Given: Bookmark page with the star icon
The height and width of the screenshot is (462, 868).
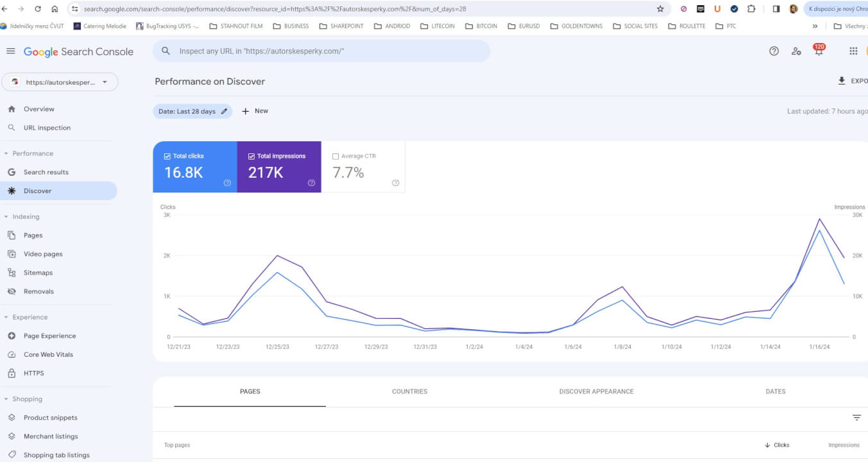Looking at the screenshot, I should click(x=660, y=9).
